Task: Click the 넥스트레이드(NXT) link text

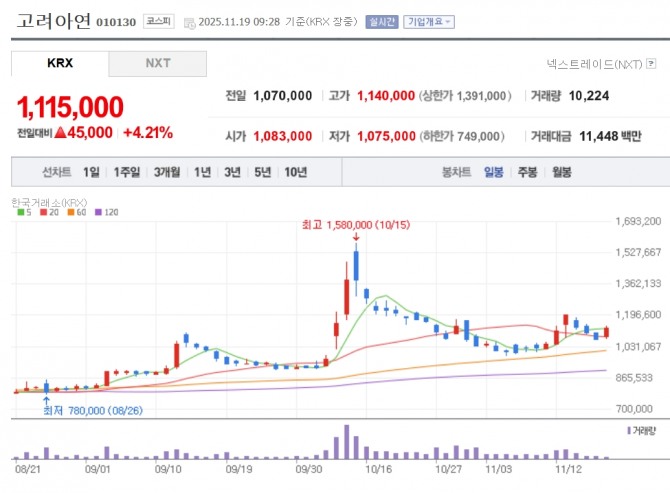Action: 594,64
